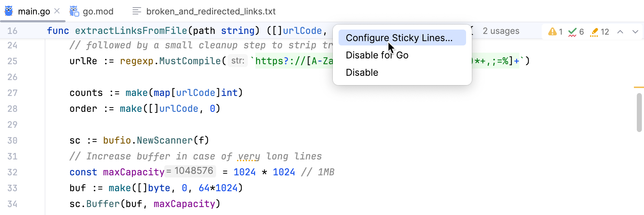This screenshot has height=215, width=644.
Task: Click line number 25 in the gutter
Action: tap(12, 61)
